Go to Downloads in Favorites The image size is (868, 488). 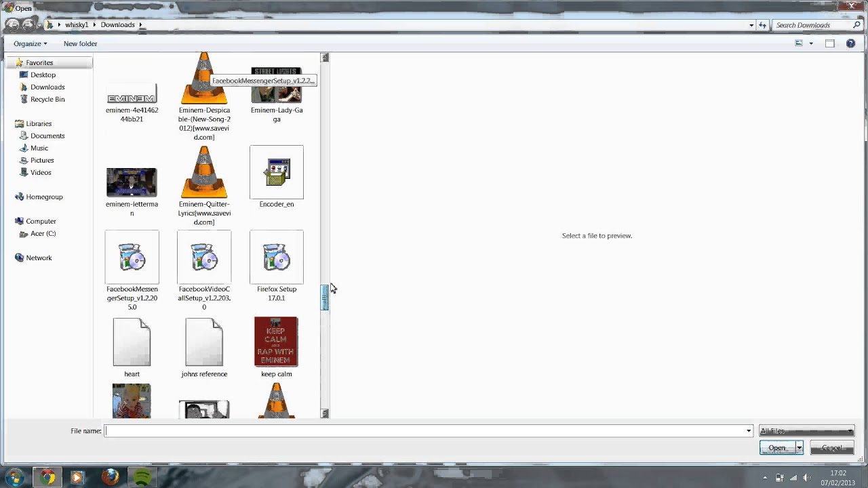[x=47, y=87]
